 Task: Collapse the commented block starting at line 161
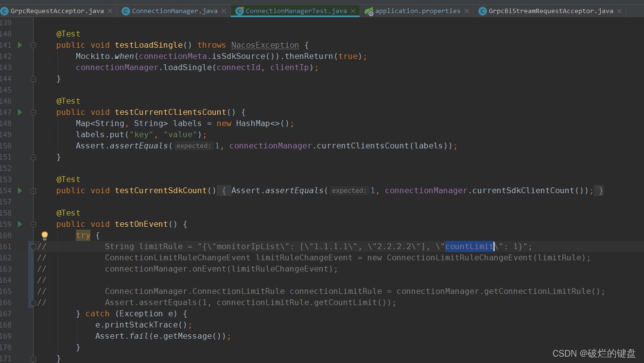click(x=33, y=246)
